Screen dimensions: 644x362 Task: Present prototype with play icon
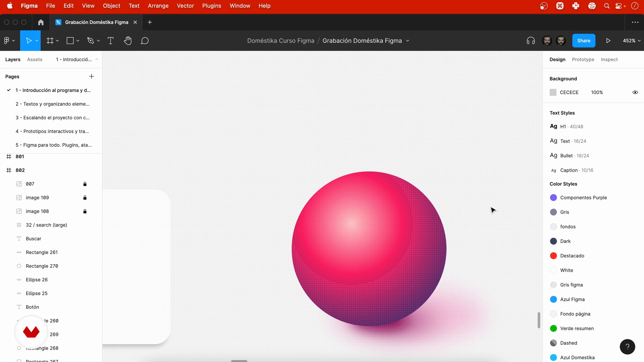[x=608, y=40]
